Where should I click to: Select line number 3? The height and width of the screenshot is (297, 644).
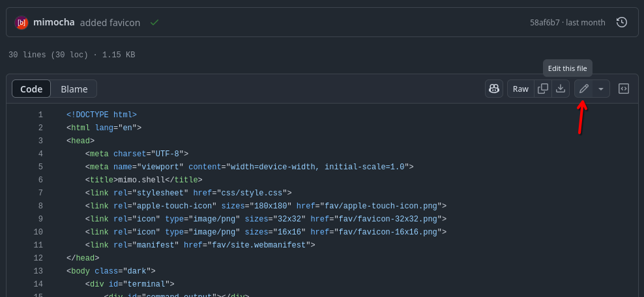[40, 141]
